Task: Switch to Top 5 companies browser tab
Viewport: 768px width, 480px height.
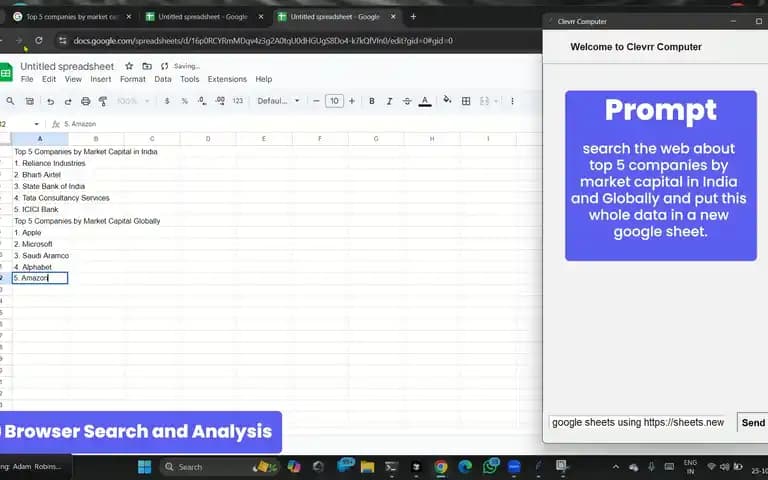Action: [72, 17]
